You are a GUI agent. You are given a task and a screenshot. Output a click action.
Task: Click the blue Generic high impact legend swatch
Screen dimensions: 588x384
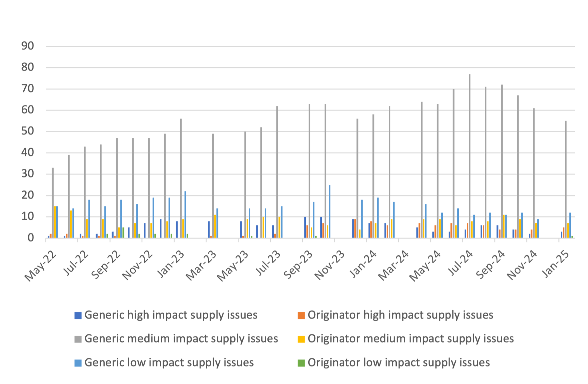pyautogui.click(x=78, y=315)
